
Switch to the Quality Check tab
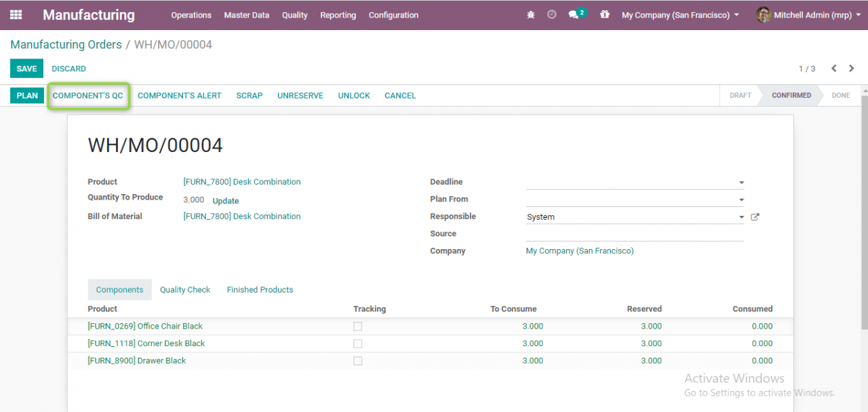[x=184, y=289]
